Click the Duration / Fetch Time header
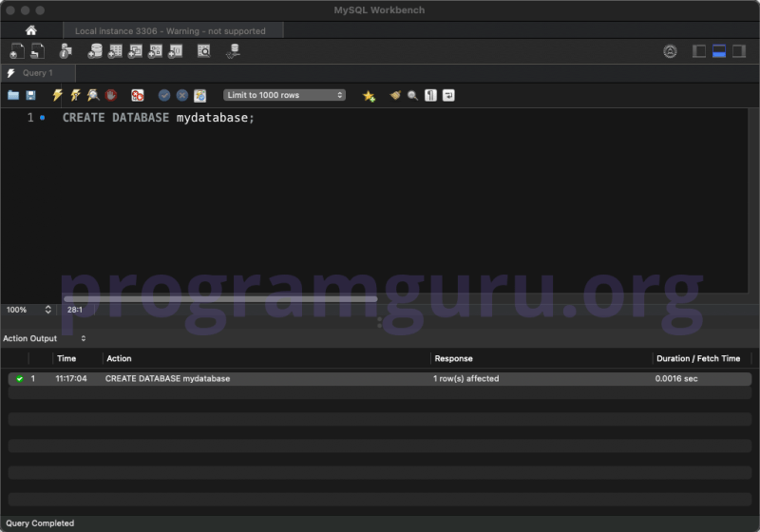 click(x=698, y=358)
